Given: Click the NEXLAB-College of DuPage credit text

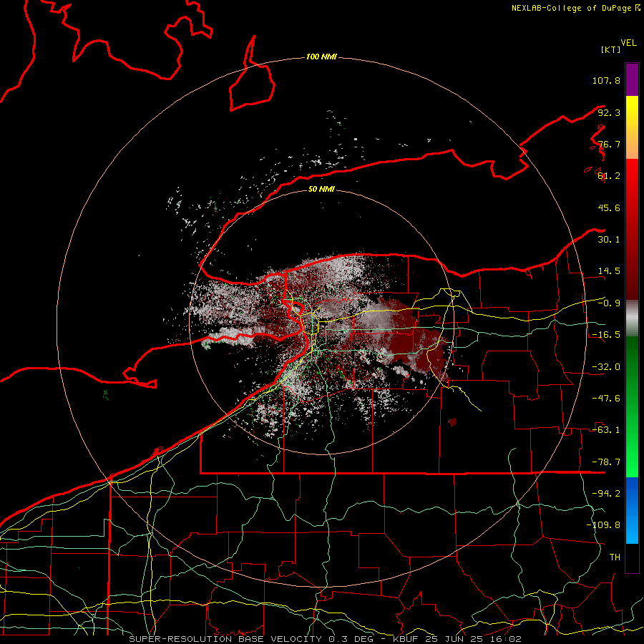Looking at the screenshot, I should [575, 8].
